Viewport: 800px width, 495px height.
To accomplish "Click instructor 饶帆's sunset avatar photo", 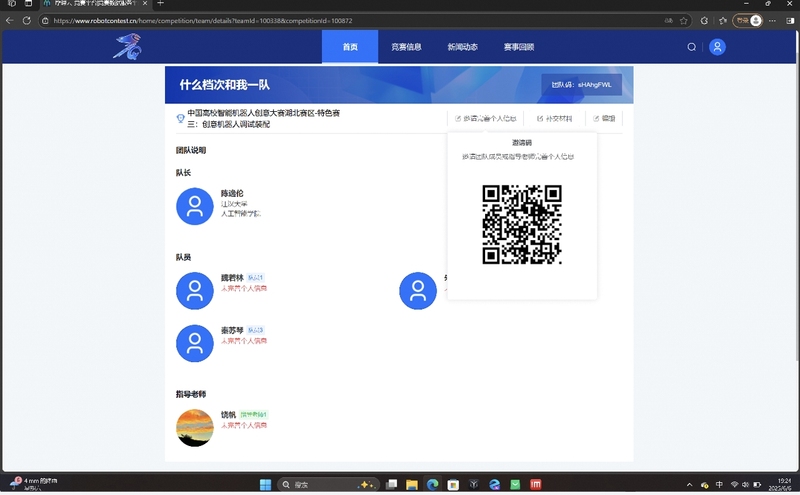I will point(194,427).
